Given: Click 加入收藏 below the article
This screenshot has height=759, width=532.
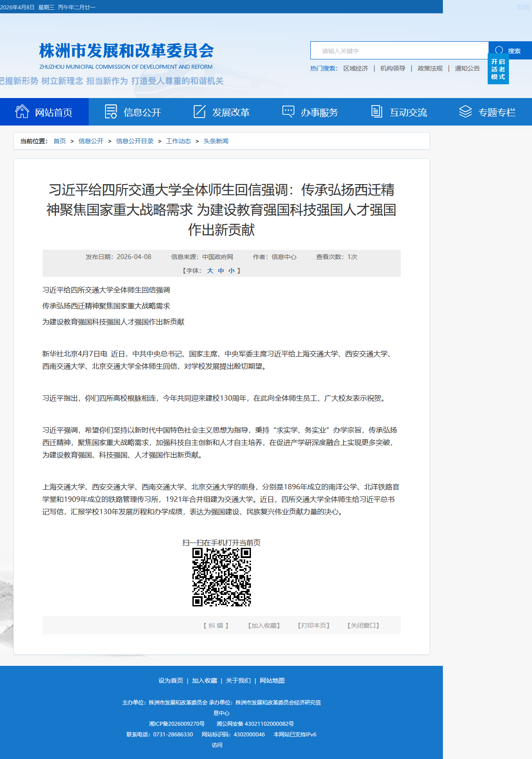Looking at the screenshot, I should (264, 625).
